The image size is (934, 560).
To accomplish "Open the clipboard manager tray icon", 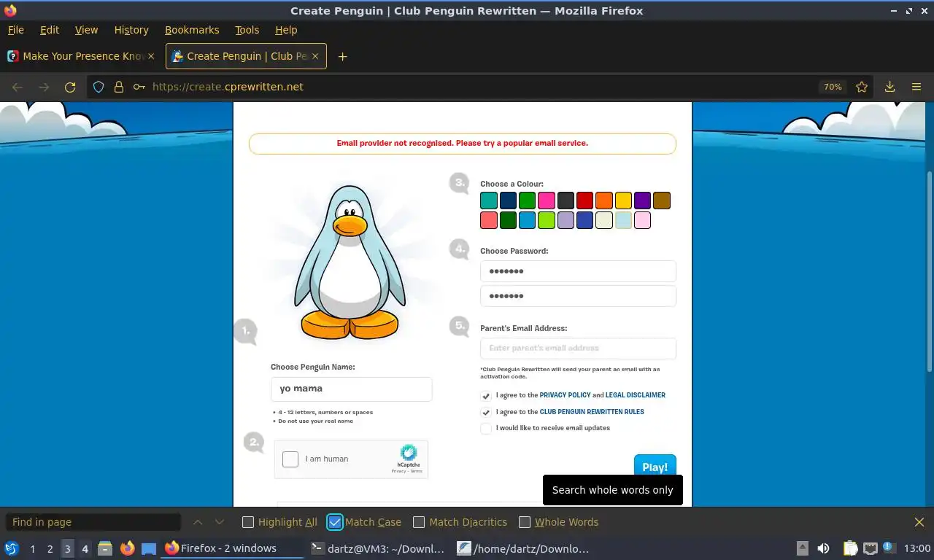I will [850, 548].
